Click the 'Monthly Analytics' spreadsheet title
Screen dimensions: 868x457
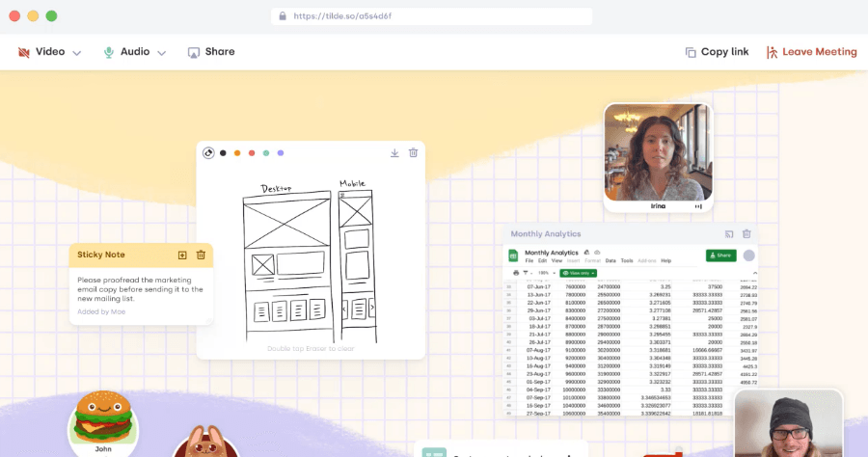552,253
